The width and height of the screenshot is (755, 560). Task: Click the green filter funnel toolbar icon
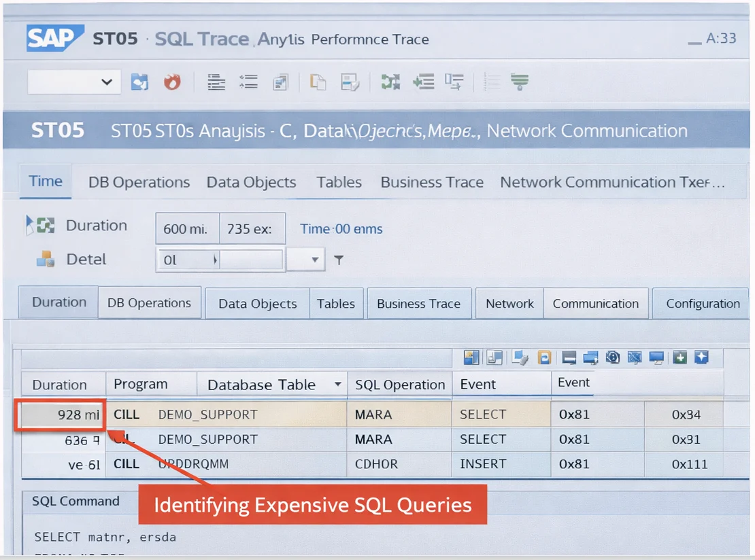520,82
